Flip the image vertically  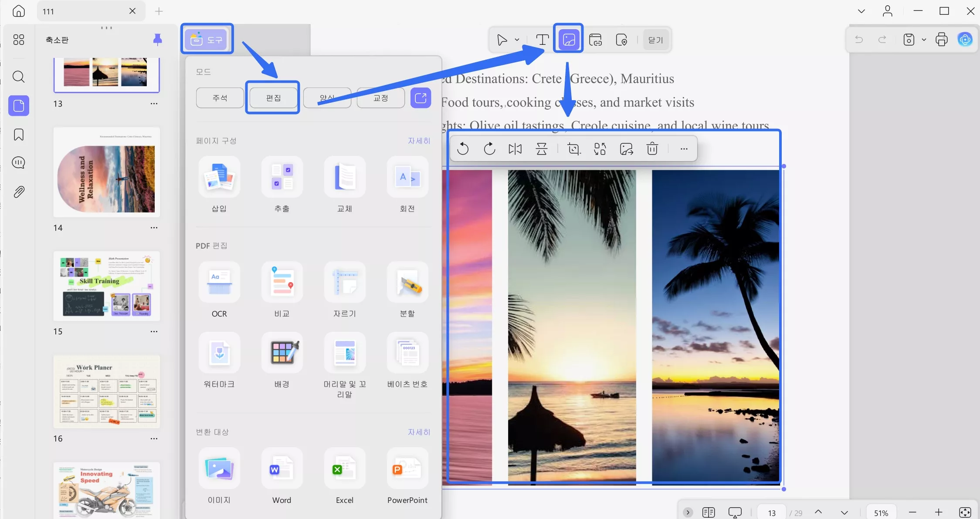pyautogui.click(x=542, y=149)
